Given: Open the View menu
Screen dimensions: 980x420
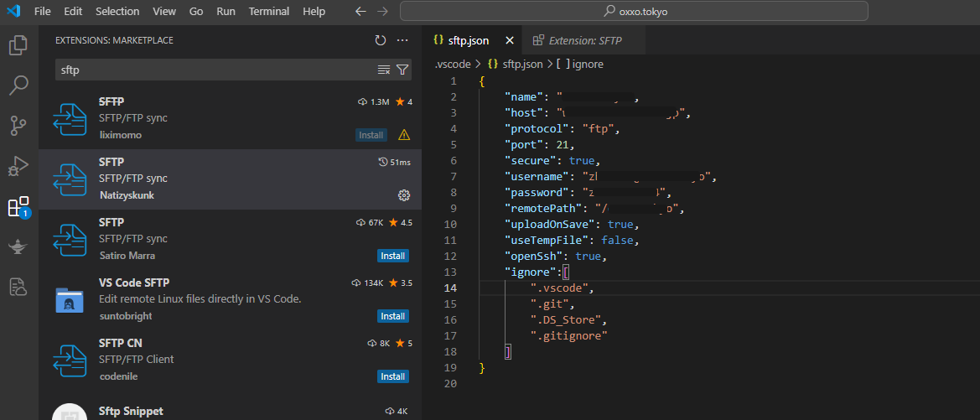Looking at the screenshot, I should (x=164, y=11).
